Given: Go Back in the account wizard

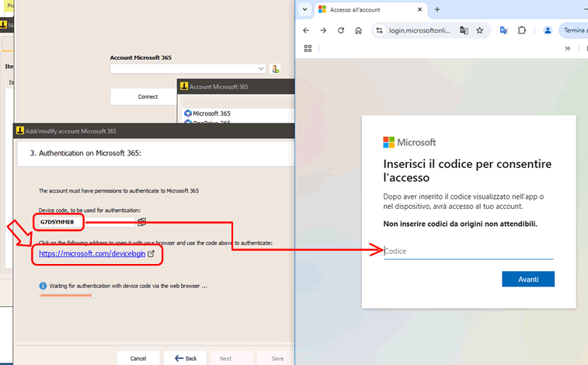Looking at the screenshot, I should [x=185, y=359].
